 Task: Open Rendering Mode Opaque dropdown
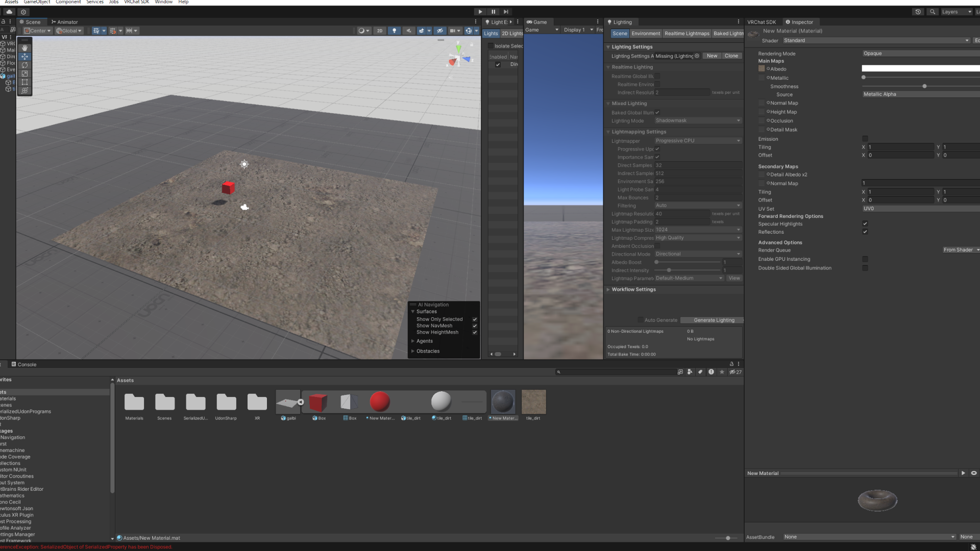point(921,54)
